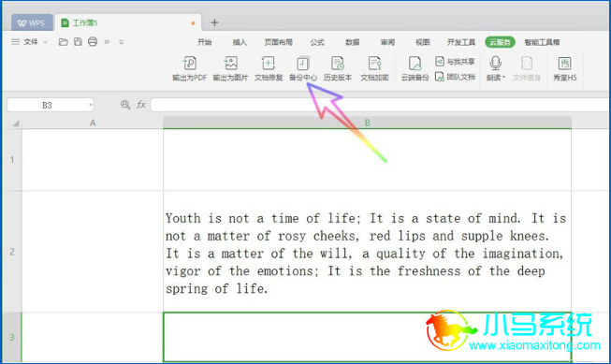Open the 文件 menu
Image resolution: width=611 pixels, height=364 pixels.
point(31,42)
